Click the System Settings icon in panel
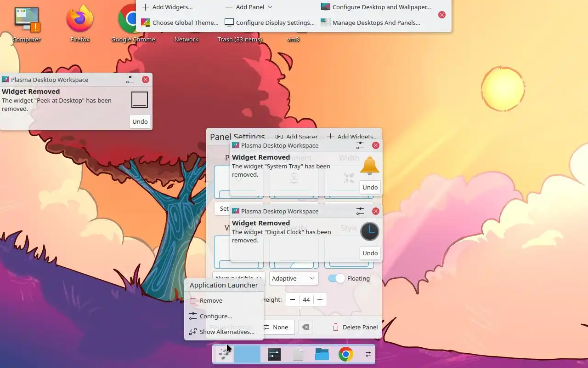588x368 pixels. tap(274, 354)
